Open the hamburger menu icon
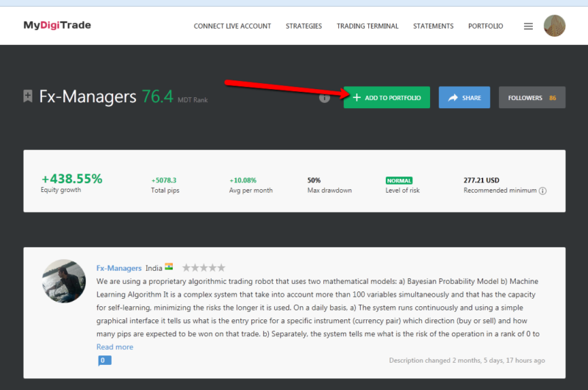 pos(528,26)
